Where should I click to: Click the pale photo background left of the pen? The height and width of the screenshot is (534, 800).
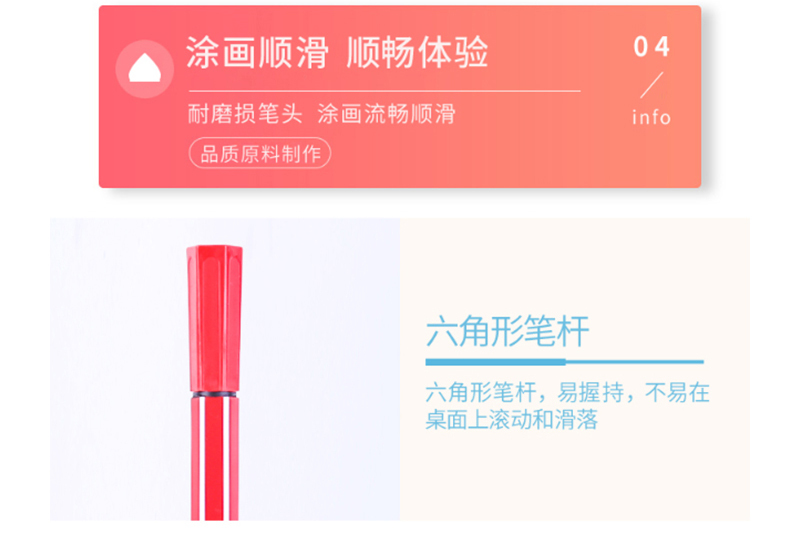pyautogui.click(x=118, y=369)
